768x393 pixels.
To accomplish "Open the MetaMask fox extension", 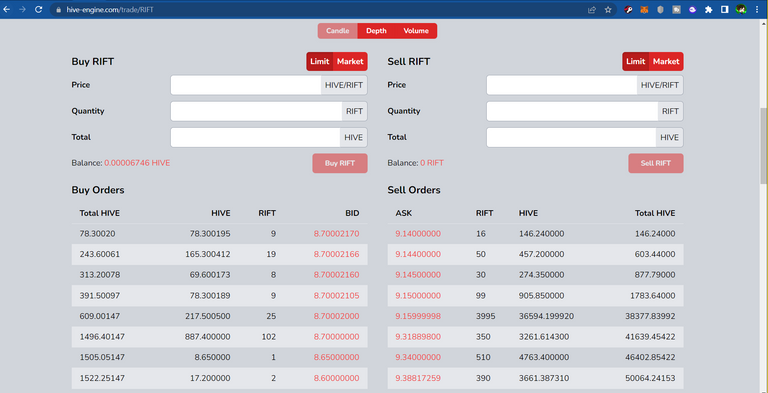I will pos(644,9).
